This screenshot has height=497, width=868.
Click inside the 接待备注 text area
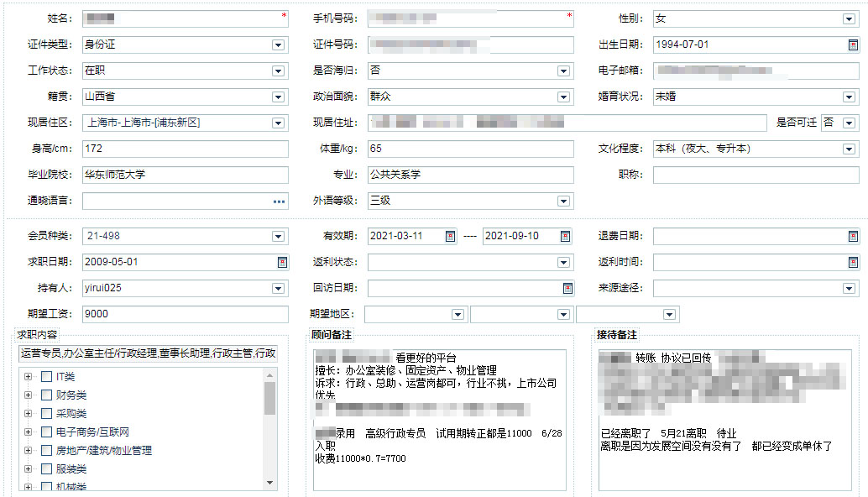click(725, 420)
